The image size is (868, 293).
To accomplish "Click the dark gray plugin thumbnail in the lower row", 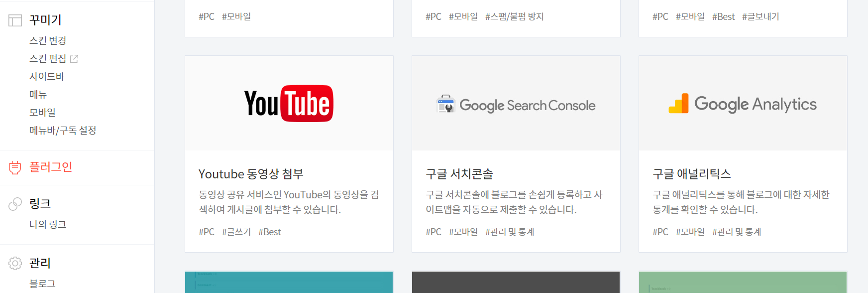I will click(x=516, y=283).
